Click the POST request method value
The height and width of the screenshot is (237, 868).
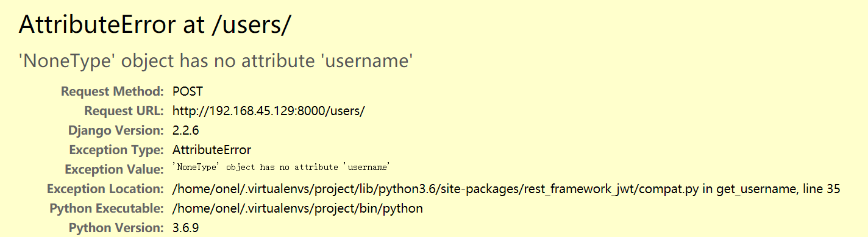(x=188, y=91)
